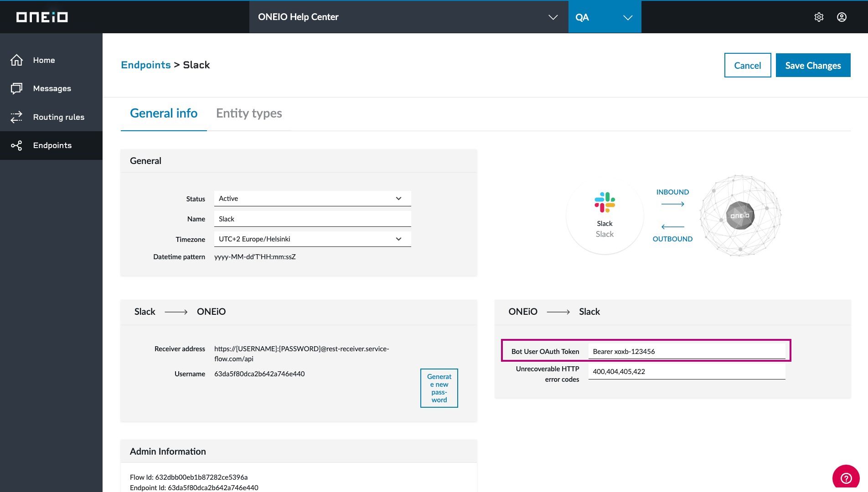Screen dimensions: 868x492
Task: Click the Cancel button
Action: click(x=747, y=65)
